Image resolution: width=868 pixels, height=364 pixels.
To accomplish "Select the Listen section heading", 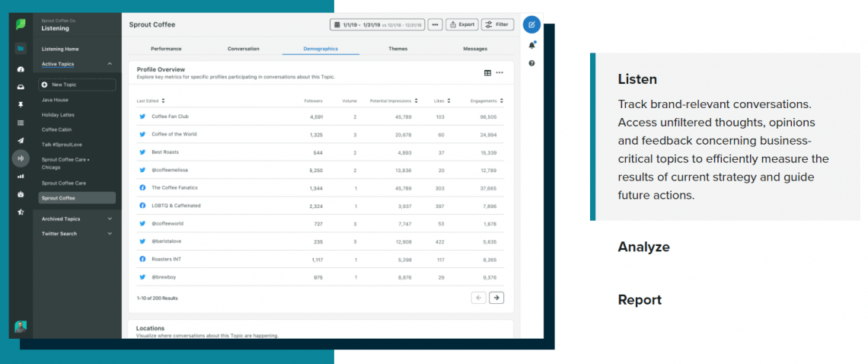I will (x=637, y=79).
